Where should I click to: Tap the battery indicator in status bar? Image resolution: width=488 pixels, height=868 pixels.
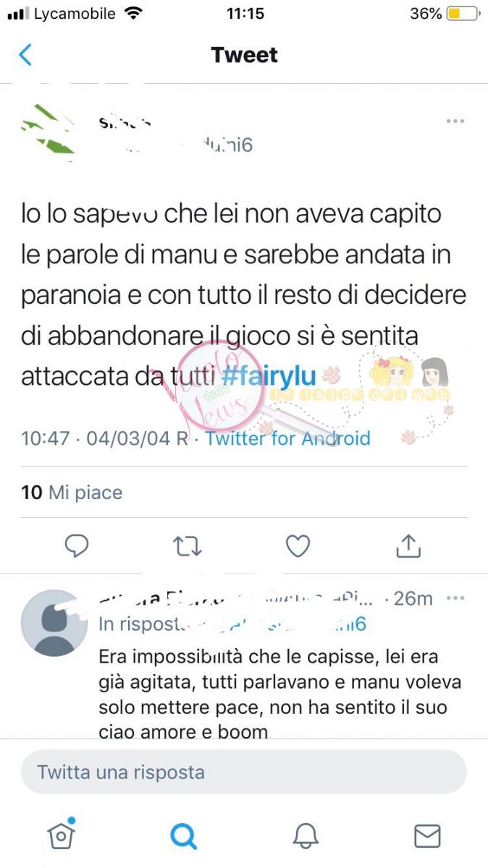[x=463, y=14]
